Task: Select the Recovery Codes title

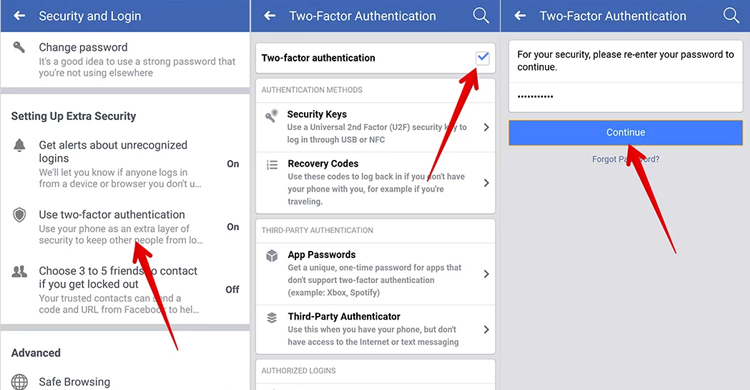Action: pos(323,164)
